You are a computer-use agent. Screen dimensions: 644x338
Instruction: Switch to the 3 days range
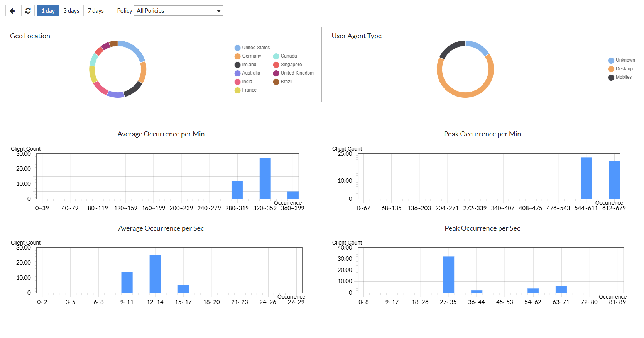(71, 11)
